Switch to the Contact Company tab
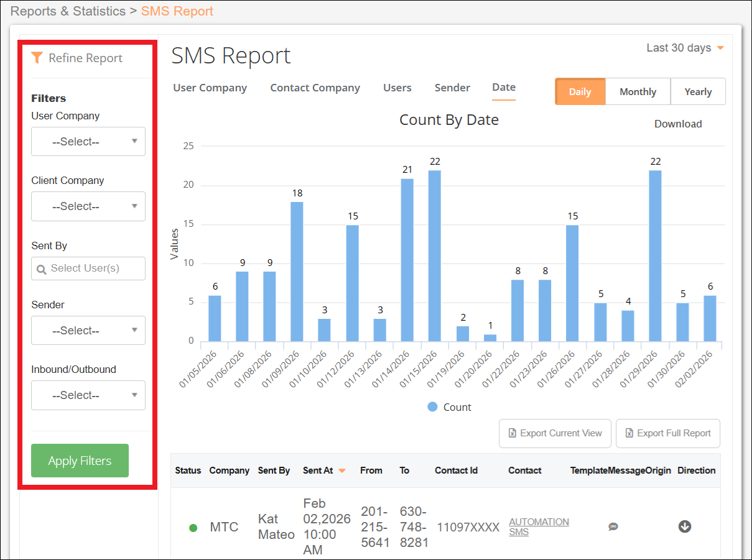The width and height of the screenshot is (752, 560). [315, 88]
